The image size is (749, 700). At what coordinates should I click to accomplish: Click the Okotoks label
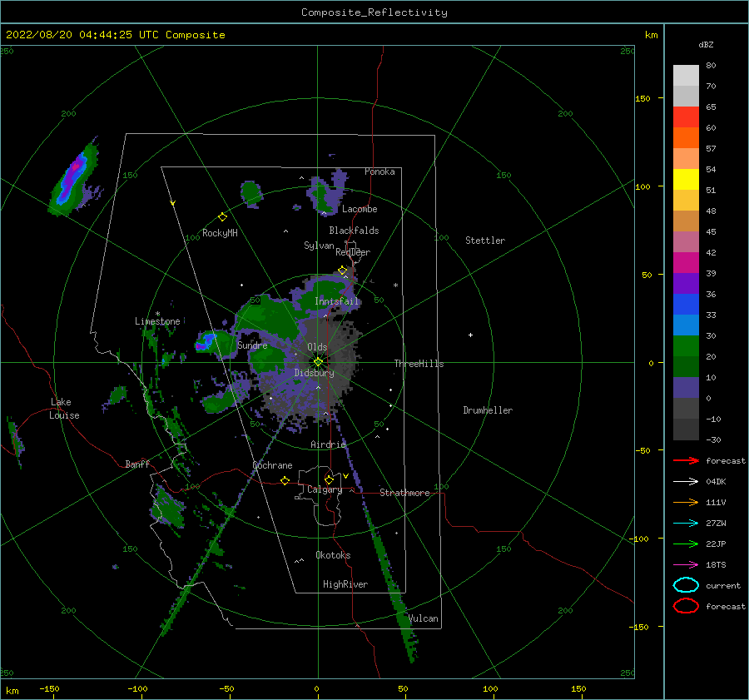point(333,554)
